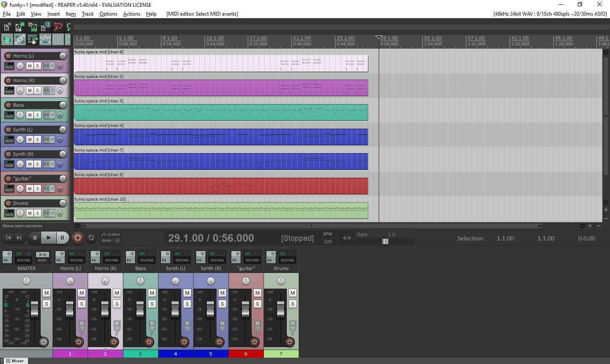The image size is (610, 364).
Task: Open ROUTE button on Bass track panel
Action: [9, 115]
